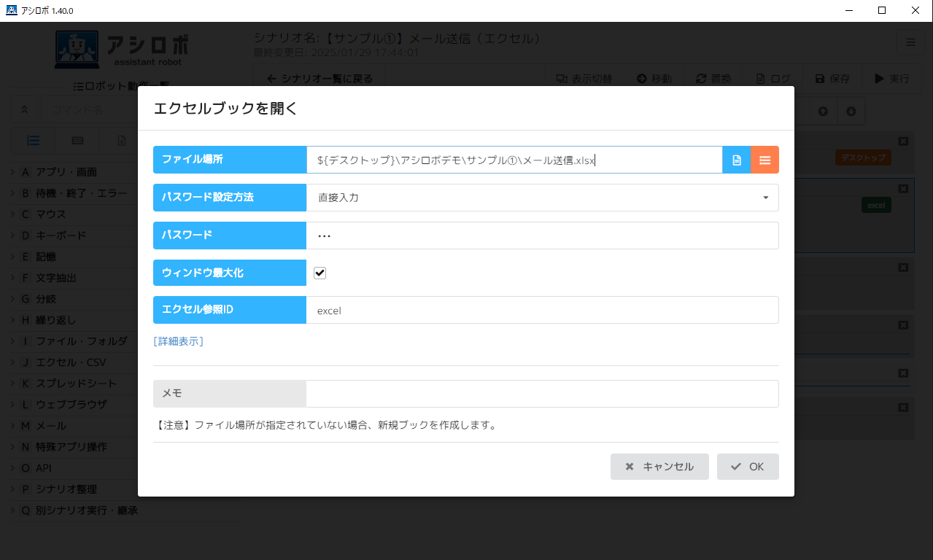Click the 置換 toolbar button
Viewport: 933px width, 560px height.
713,79
